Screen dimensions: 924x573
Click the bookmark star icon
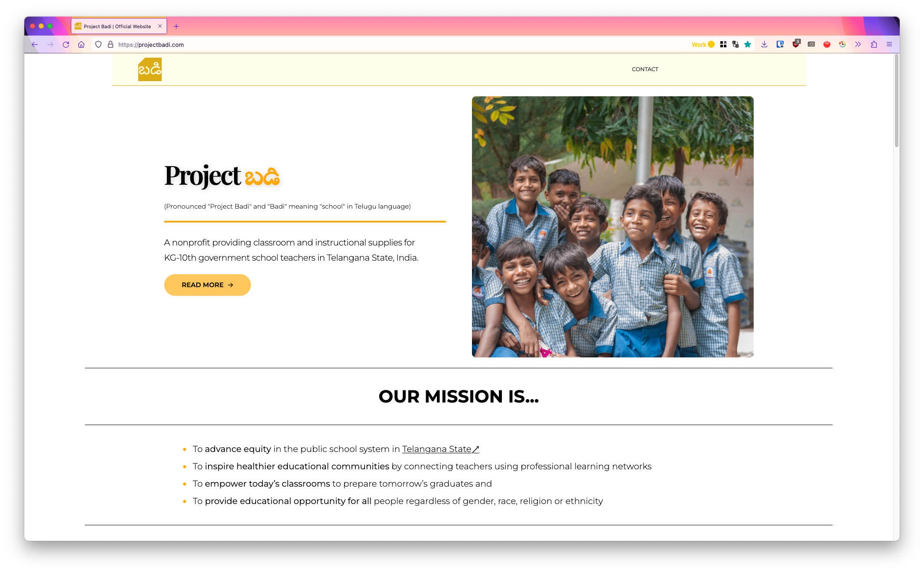coord(748,44)
